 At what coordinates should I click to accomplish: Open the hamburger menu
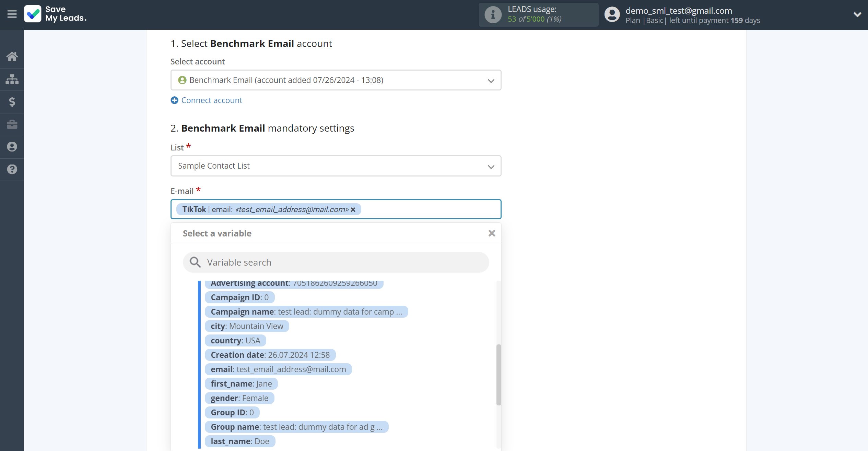(x=12, y=14)
